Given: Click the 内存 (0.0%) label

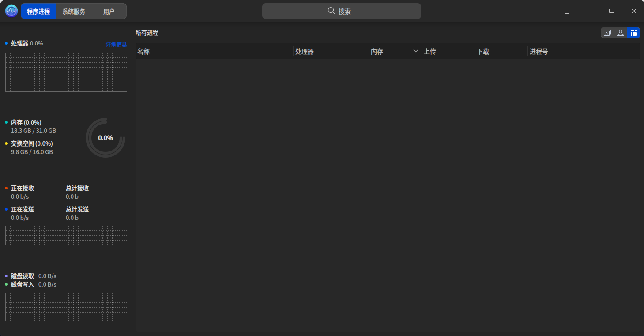Looking at the screenshot, I should pos(26,122).
